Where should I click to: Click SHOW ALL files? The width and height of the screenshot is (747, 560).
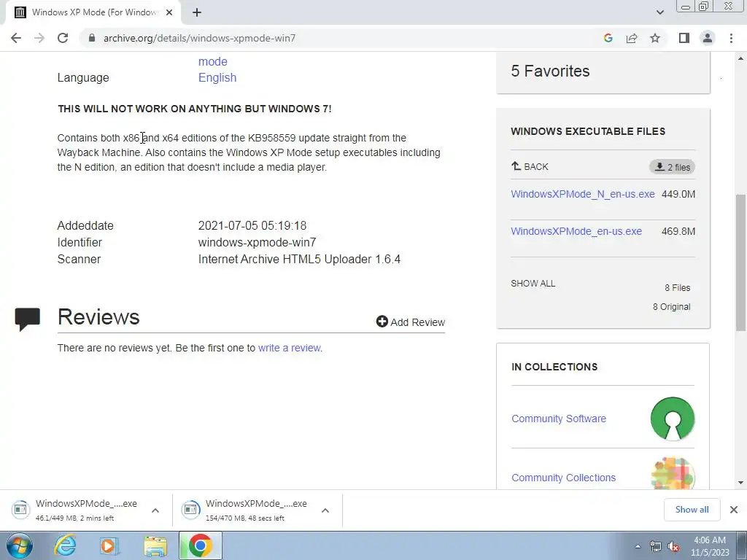[533, 284]
